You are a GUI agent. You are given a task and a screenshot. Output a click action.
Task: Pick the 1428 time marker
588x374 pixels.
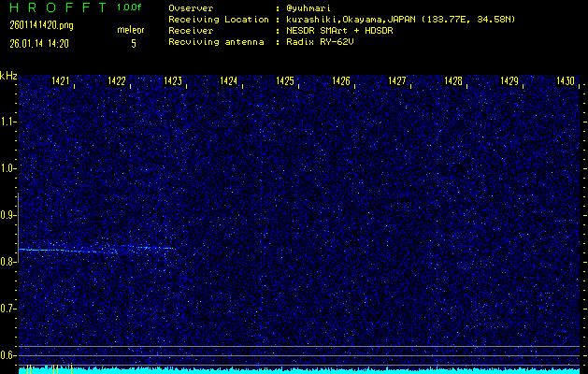point(453,82)
